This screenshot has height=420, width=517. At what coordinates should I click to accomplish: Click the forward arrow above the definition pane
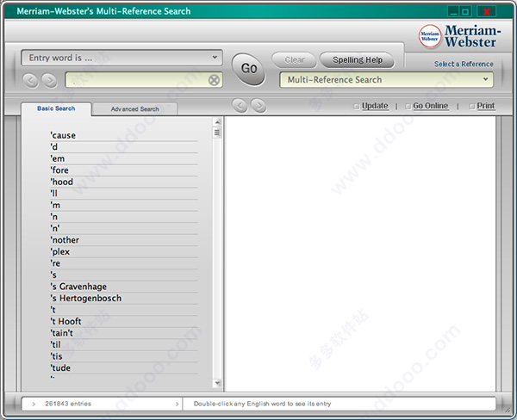(258, 105)
